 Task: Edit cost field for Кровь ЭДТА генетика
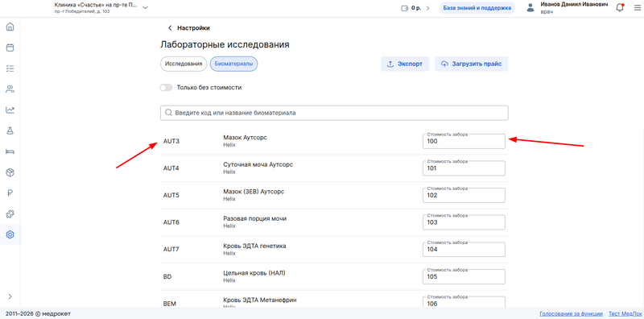464,249
